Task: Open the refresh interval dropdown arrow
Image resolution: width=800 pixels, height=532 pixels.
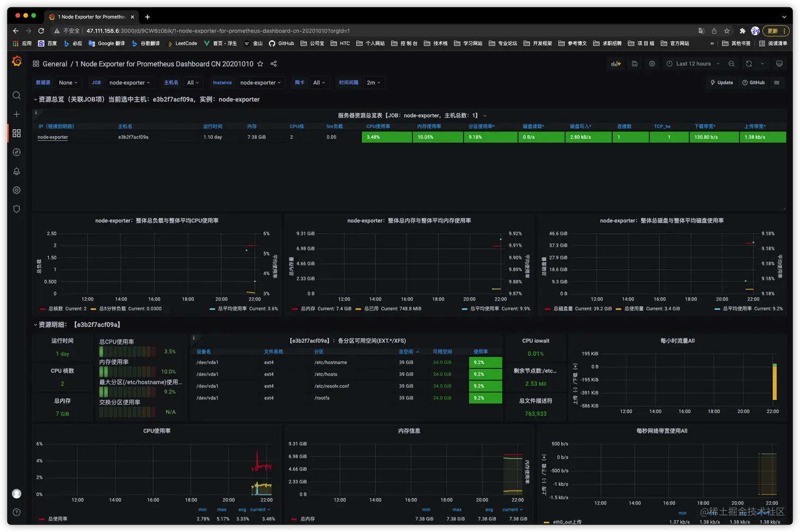Action: [762, 64]
